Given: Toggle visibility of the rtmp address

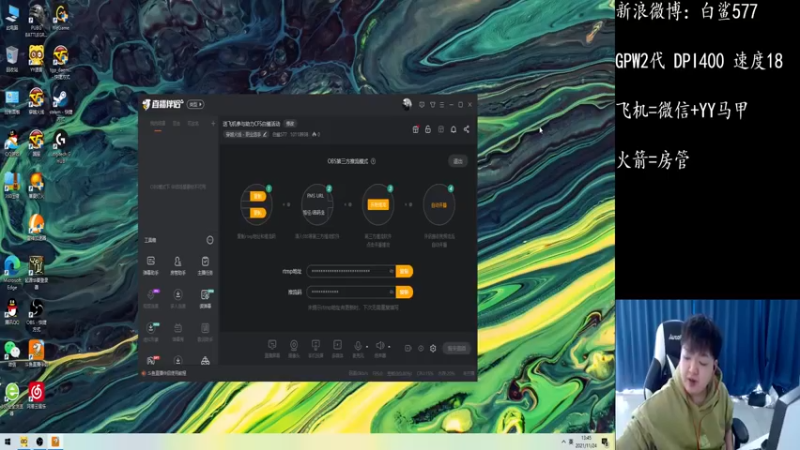Looking at the screenshot, I should tap(392, 271).
